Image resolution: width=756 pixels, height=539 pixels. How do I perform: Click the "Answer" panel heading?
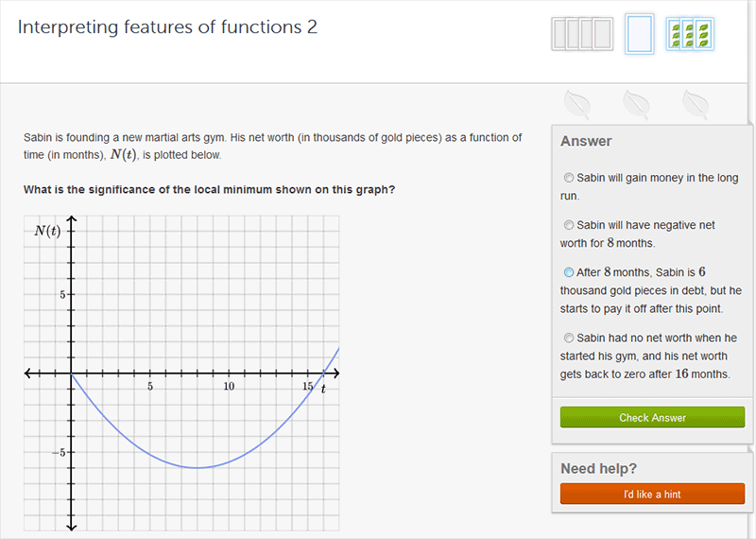click(586, 141)
